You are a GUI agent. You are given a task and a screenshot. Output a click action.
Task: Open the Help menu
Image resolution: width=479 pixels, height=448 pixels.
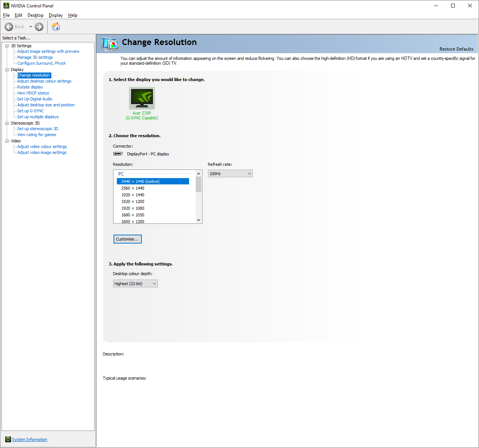(73, 15)
